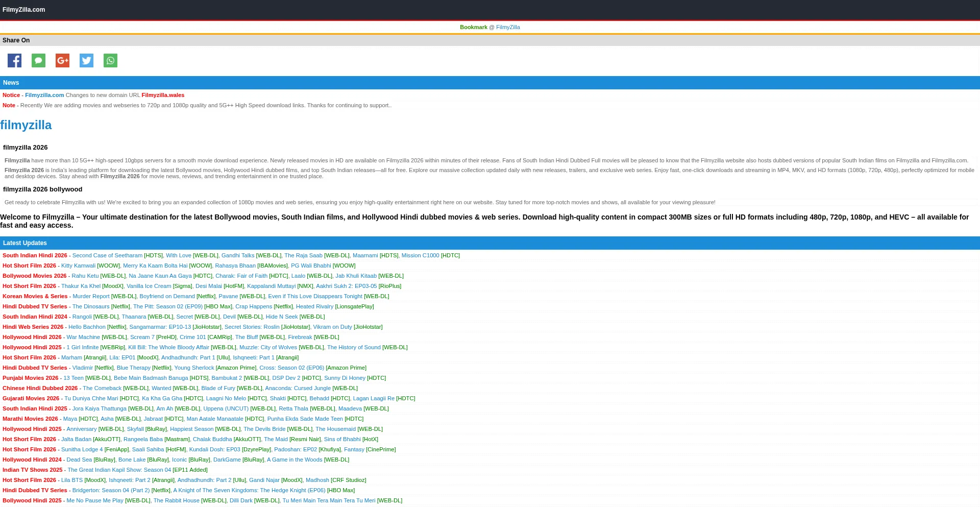Open A Game in the Woods
The width and height of the screenshot is (980, 507).
295,460
